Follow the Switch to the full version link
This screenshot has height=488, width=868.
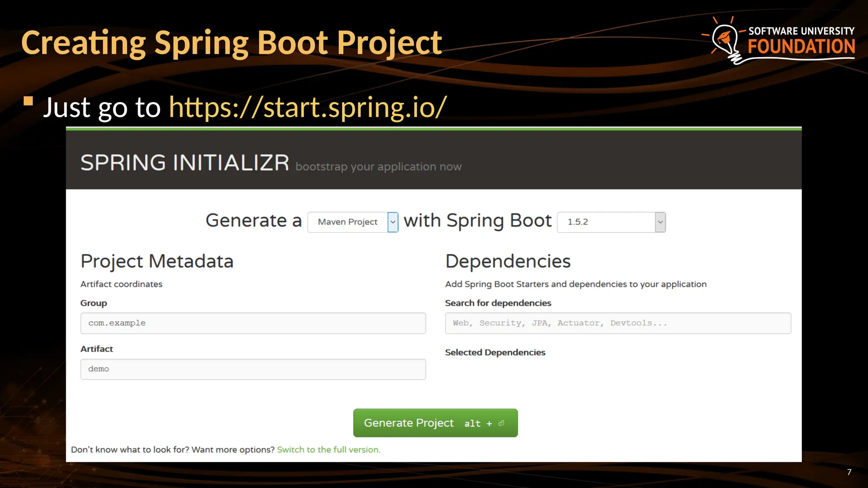(328, 449)
